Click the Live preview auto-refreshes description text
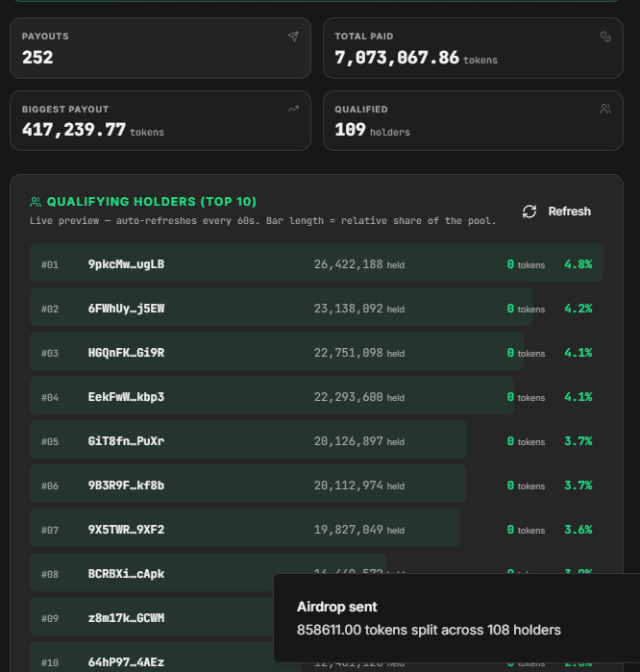 point(262,221)
